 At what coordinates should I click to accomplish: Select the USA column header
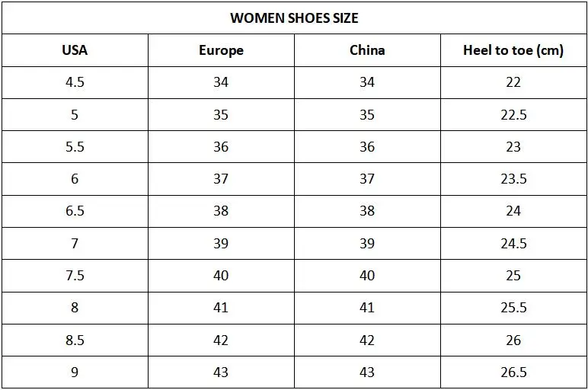pos(75,50)
